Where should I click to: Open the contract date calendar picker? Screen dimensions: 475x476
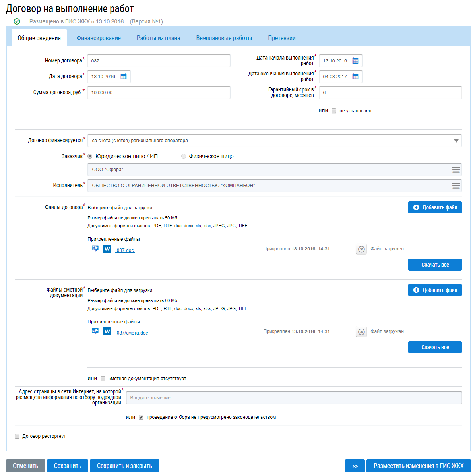coord(124,77)
